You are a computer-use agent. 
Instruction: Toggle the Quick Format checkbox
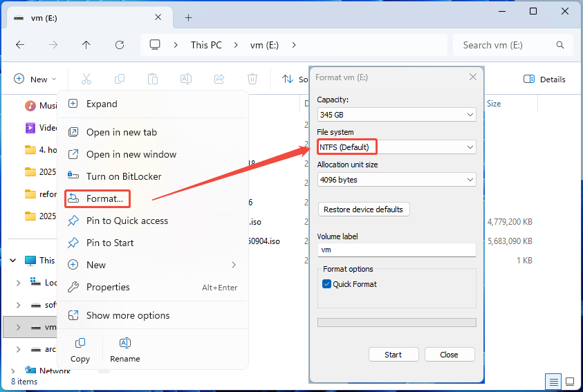[x=326, y=284]
